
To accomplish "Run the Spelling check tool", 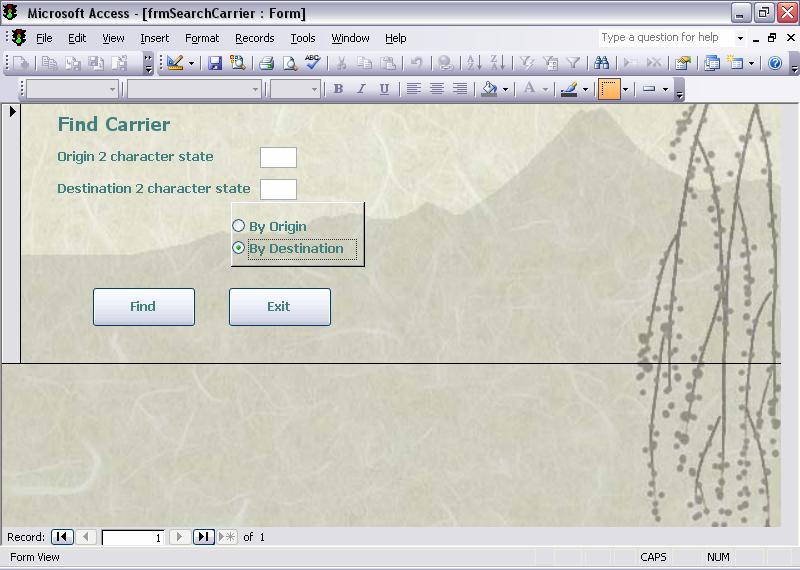I will [x=312, y=63].
